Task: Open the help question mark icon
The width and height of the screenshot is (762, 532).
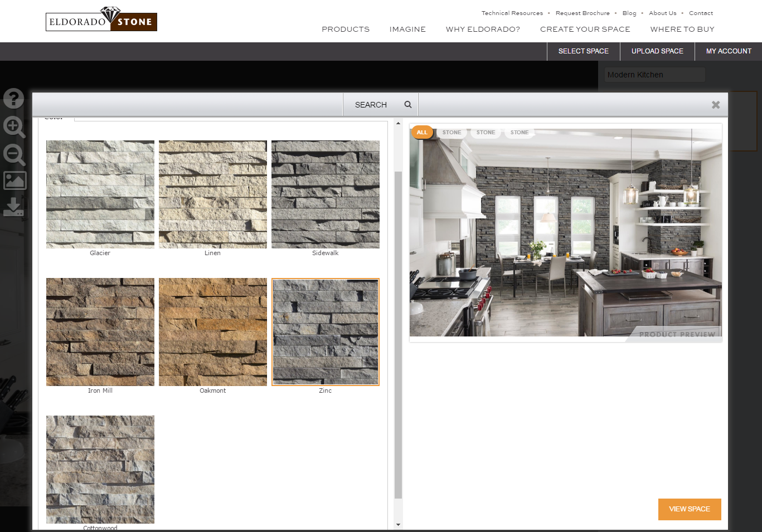Action: pyautogui.click(x=13, y=98)
